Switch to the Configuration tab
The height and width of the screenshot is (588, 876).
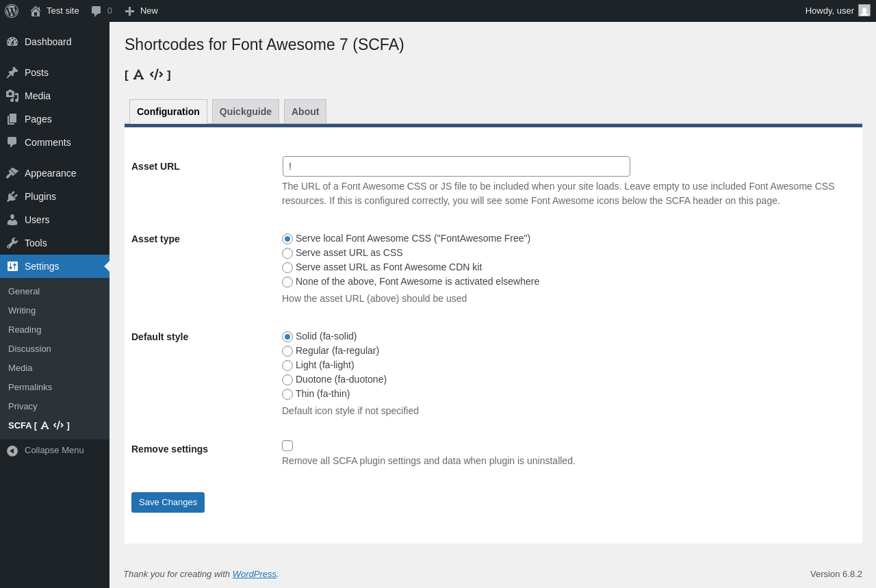(168, 112)
